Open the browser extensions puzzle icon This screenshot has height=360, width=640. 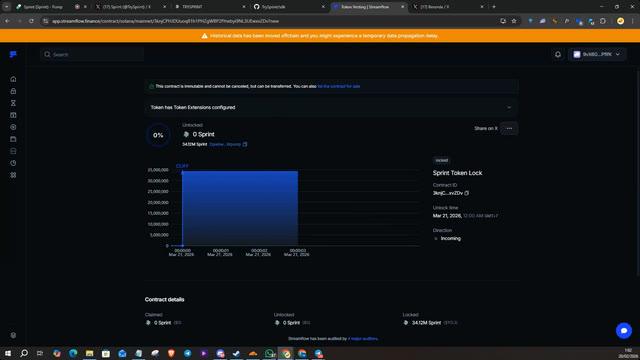603,21
